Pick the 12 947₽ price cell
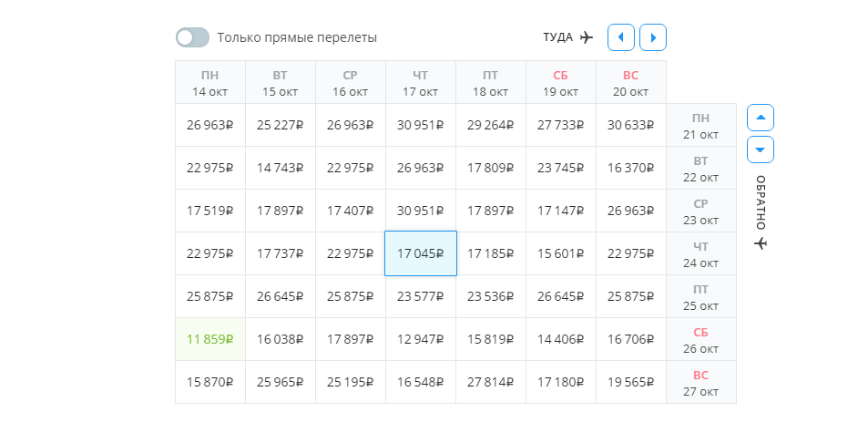 [x=421, y=339]
